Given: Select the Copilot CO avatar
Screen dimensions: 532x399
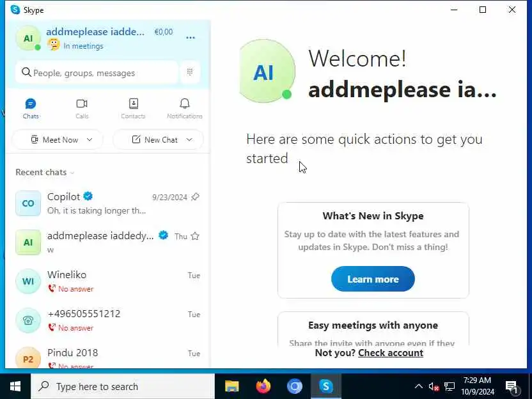Looking at the screenshot, I should [x=28, y=203].
